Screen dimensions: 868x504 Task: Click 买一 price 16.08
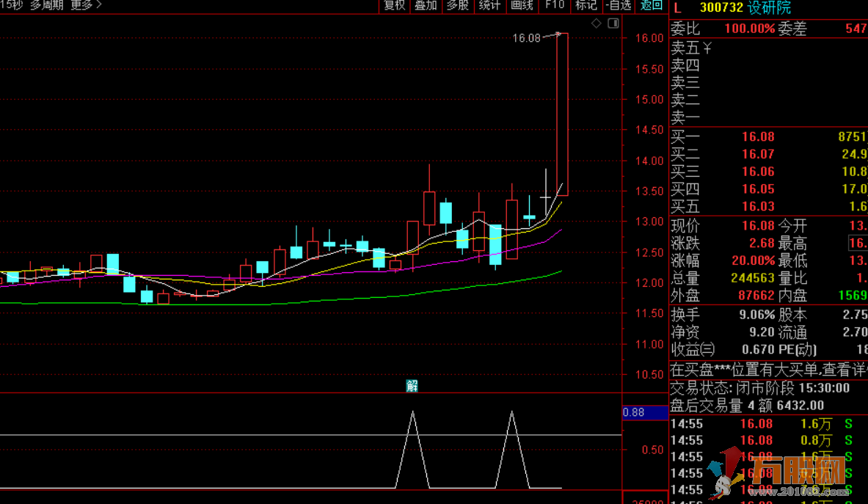[758, 136]
